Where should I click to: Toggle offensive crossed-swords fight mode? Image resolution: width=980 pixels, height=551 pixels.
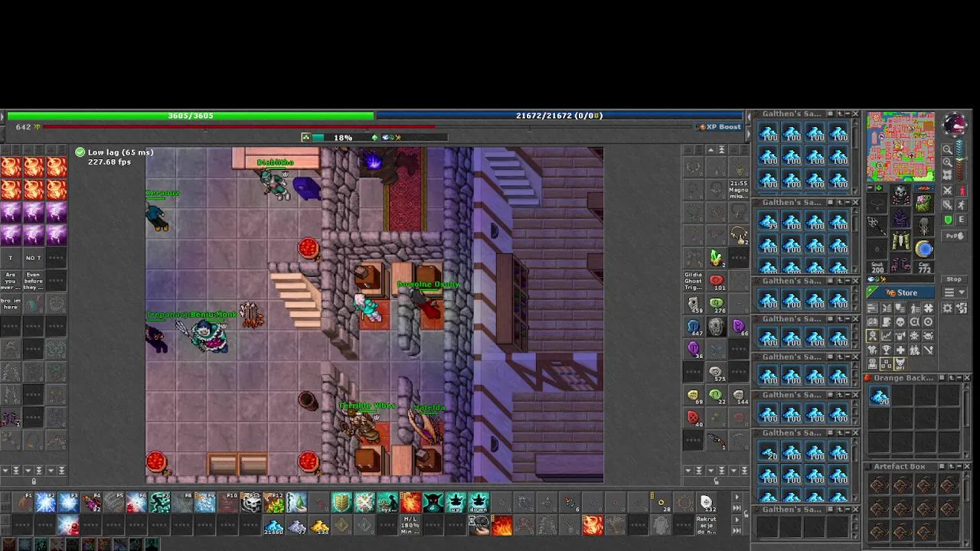click(x=948, y=191)
